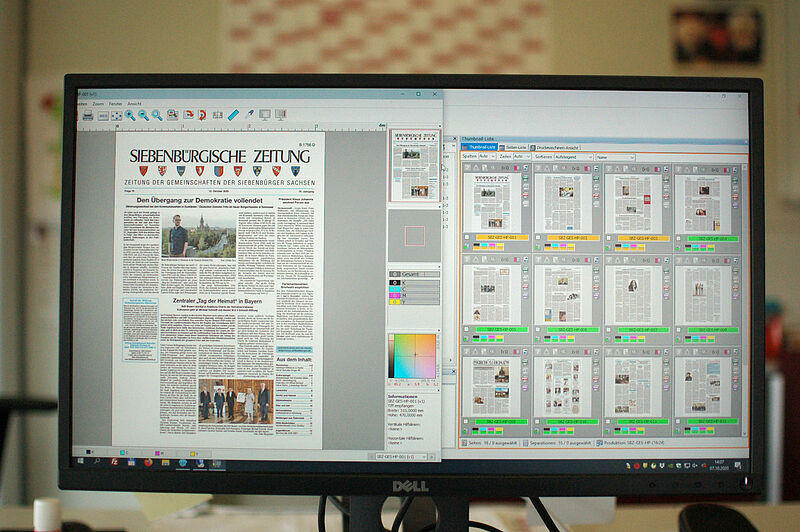
Task: Open the Zoom menu
Action: pyautogui.click(x=98, y=104)
